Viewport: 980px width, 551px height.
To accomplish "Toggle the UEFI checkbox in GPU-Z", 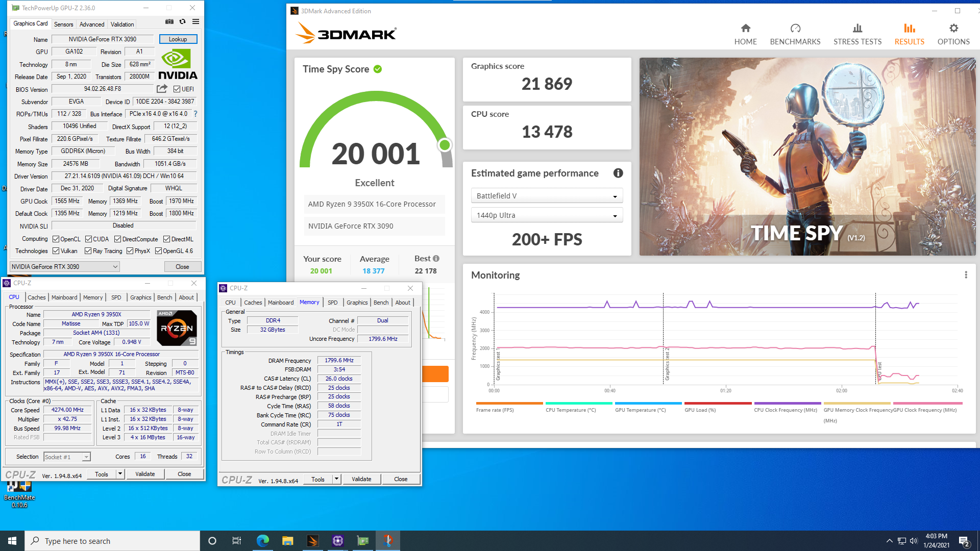I will (177, 89).
